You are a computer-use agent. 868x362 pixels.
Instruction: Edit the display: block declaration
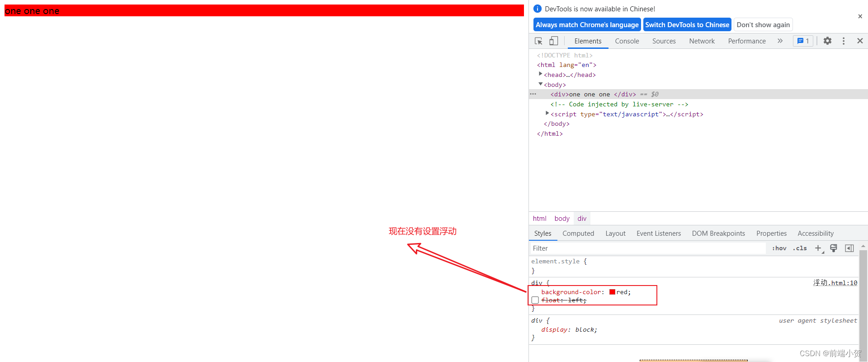coord(569,329)
